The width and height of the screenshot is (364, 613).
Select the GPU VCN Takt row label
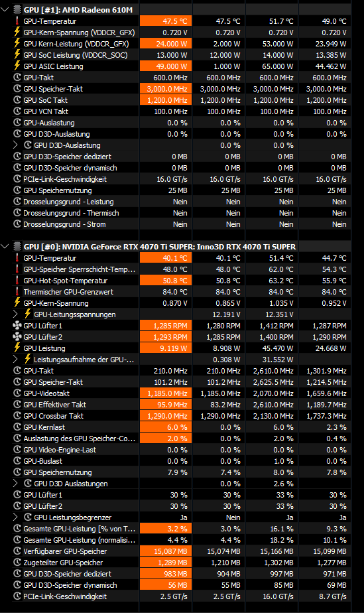pos(46,111)
